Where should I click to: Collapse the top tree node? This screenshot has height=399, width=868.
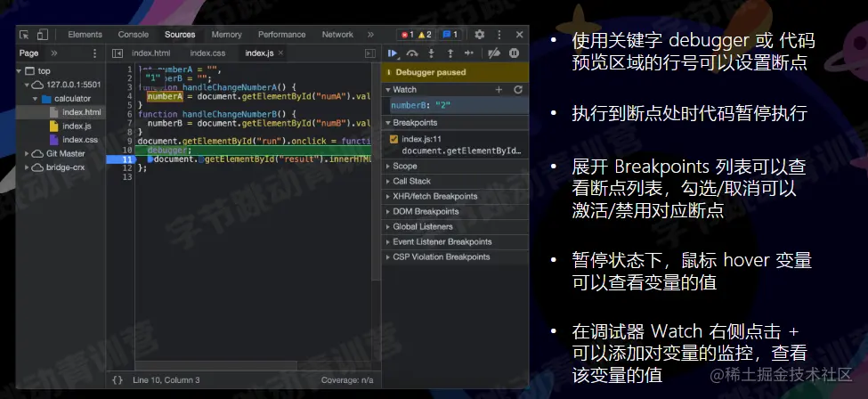click(20, 71)
